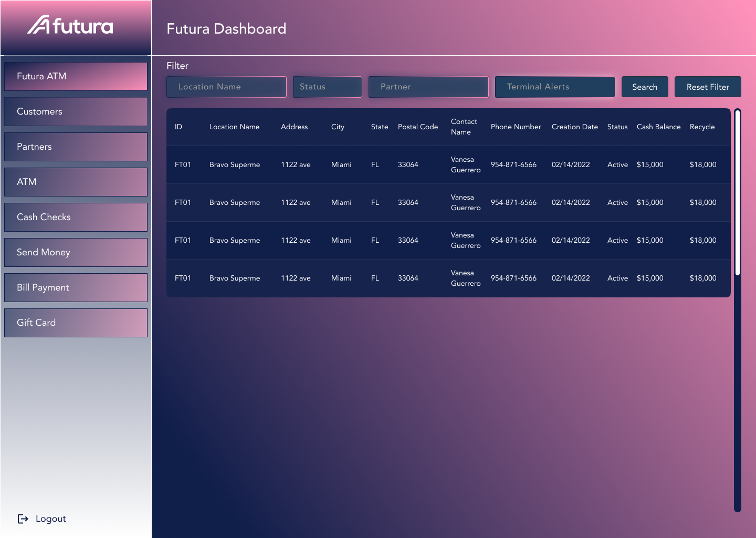Open the Send Money page
The width and height of the screenshot is (756, 538).
pos(76,252)
